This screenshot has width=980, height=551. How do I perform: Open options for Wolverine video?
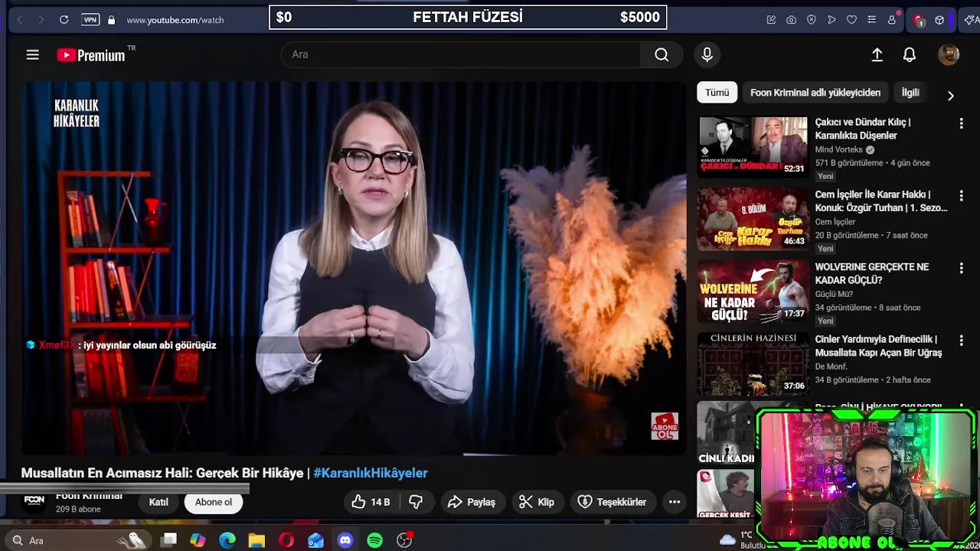pos(961,268)
